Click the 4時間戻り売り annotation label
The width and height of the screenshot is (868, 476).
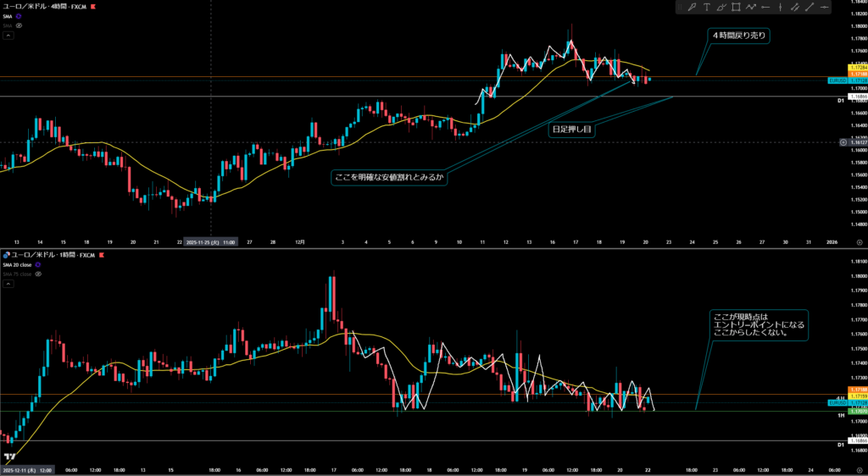pos(738,36)
